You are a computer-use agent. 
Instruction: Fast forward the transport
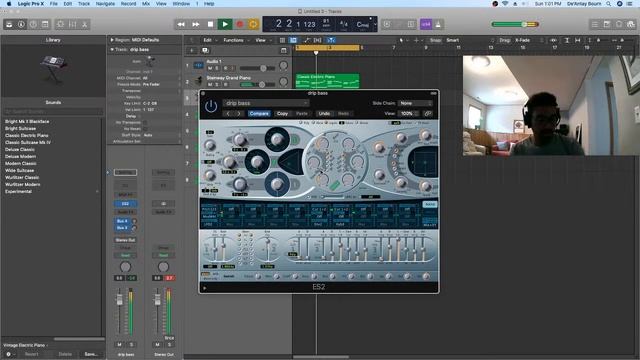click(196, 24)
